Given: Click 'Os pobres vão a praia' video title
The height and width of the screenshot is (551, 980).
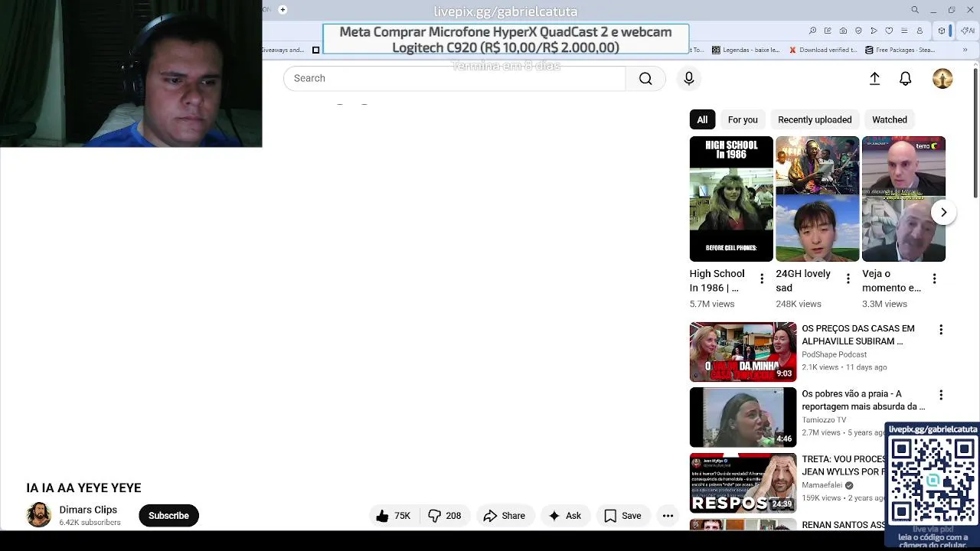Looking at the screenshot, I should pos(863,400).
